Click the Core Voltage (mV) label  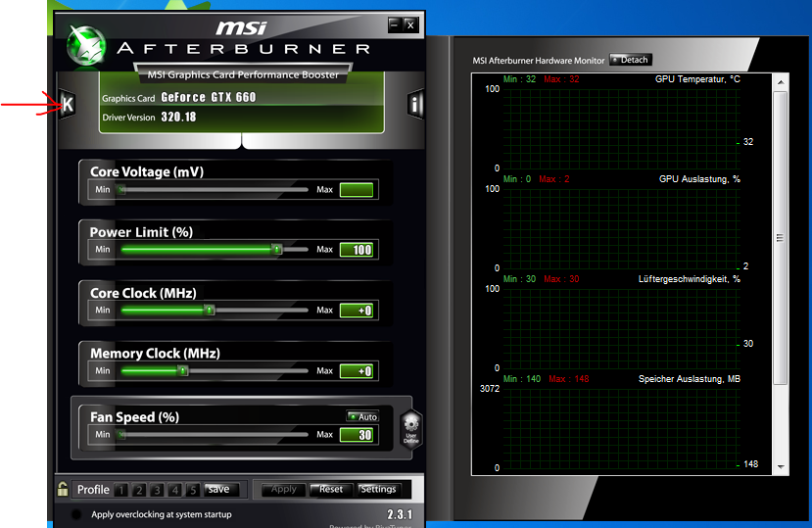147,172
